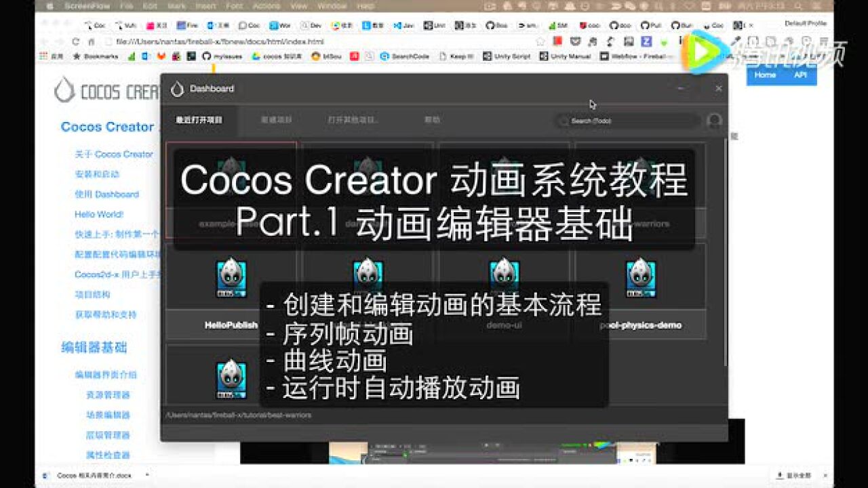The image size is (868, 488).
Task: Click the Home button on docs page
Action: coord(765,75)
